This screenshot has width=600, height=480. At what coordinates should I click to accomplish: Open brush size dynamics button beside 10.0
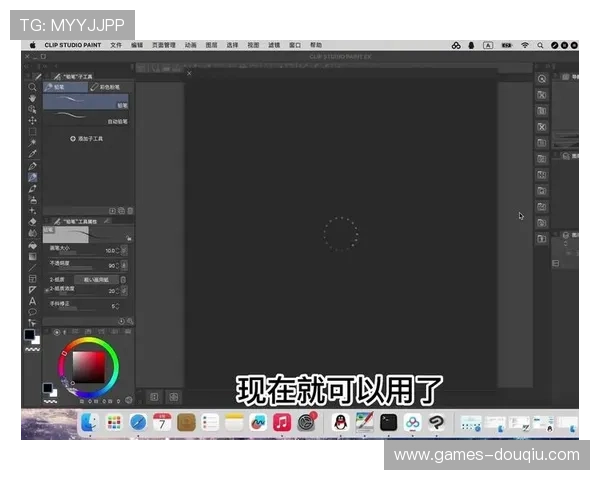(124, 250)
